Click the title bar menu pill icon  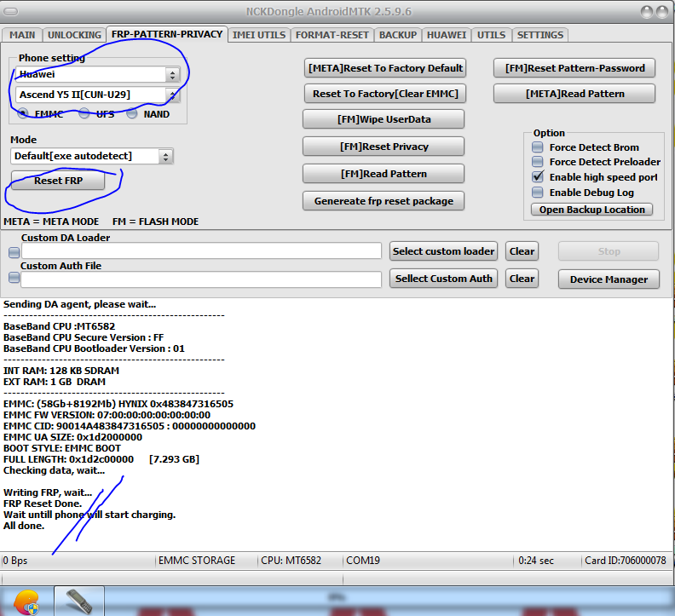click(x=11, y=11)
